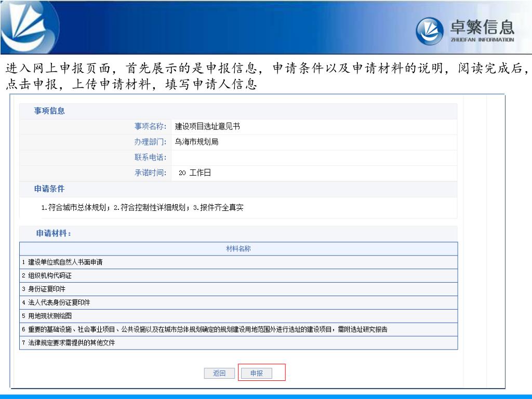Select row 1 建设单位或自然人书面申请

238,262
